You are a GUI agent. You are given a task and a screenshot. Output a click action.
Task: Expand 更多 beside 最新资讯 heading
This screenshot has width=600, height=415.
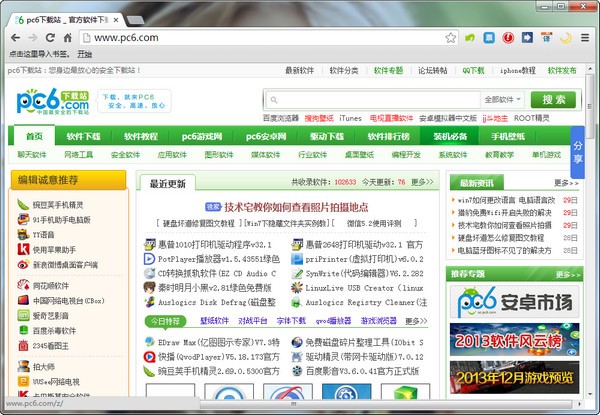tap(566, 183)
